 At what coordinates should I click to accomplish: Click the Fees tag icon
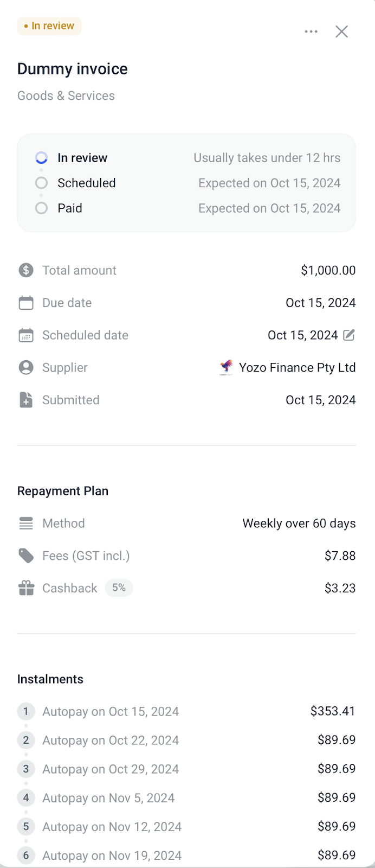26,556
